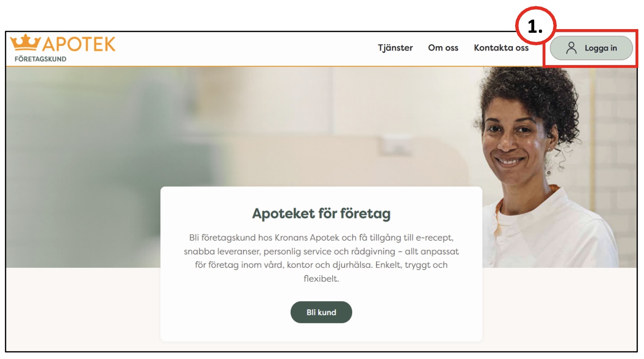
Task: Click the orange APOTEK wordmark
Action: tap(79, 44)
